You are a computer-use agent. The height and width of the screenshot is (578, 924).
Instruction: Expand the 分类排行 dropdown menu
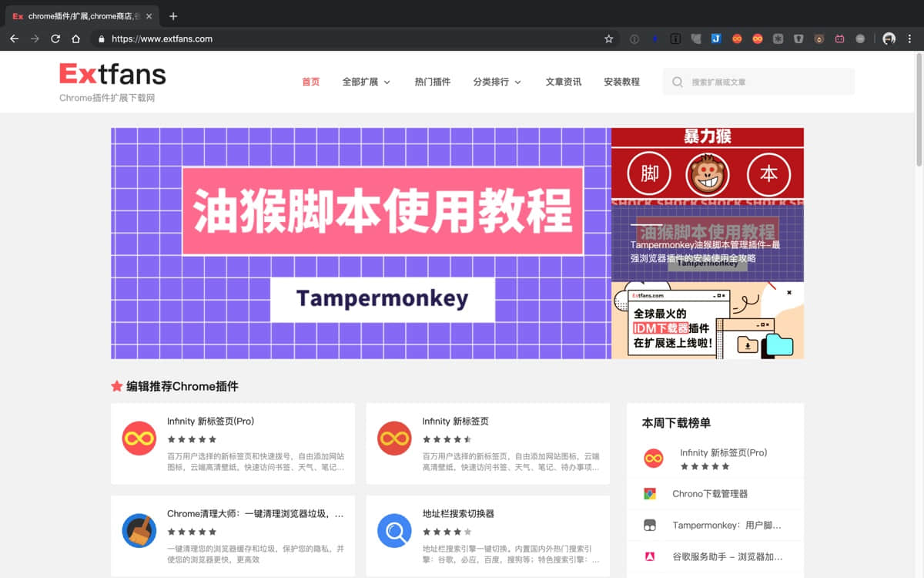[x=497, y=82]
